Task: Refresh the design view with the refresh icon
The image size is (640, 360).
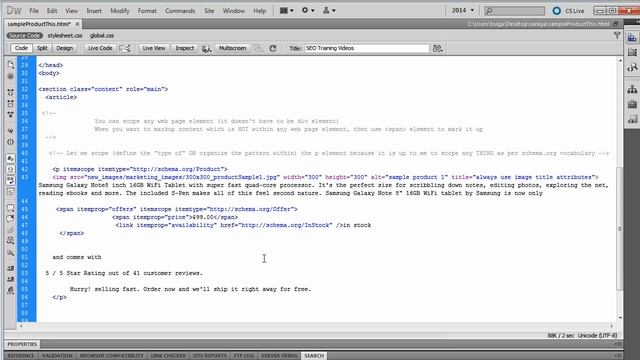Action: 273,48
